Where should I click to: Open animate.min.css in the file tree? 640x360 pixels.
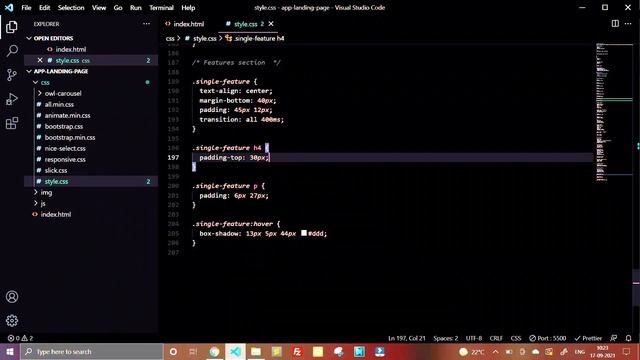[67, 116]
